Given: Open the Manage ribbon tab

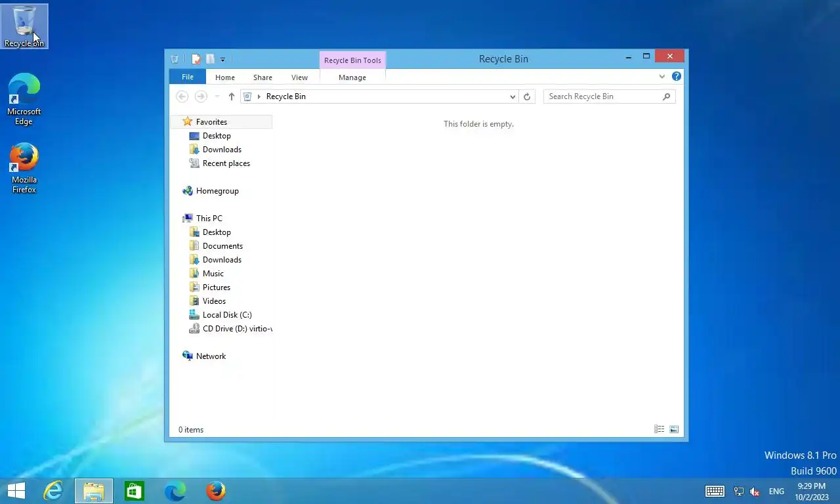Looking at the screenshot, I should point(352,77).
